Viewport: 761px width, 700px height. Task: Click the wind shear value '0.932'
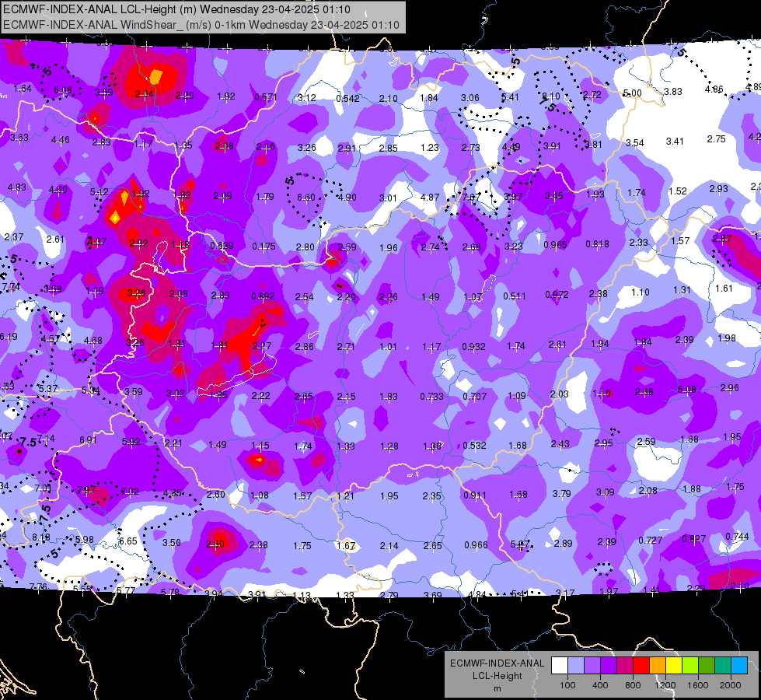(x=473, y=346)
